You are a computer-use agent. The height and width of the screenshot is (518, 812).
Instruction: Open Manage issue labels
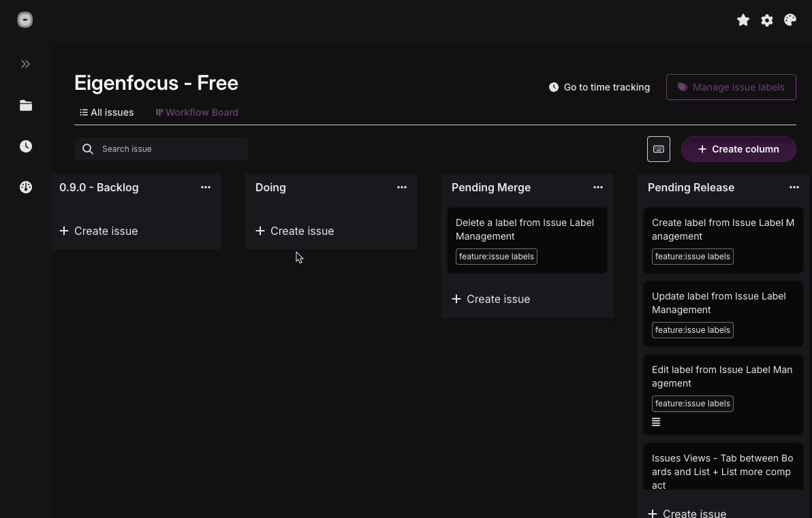(731, 87)
